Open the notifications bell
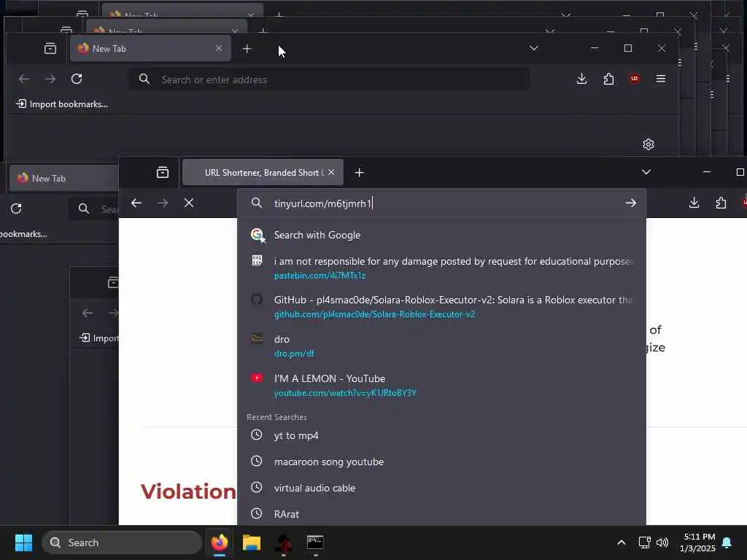747x560 pixels. pos(727,542)
